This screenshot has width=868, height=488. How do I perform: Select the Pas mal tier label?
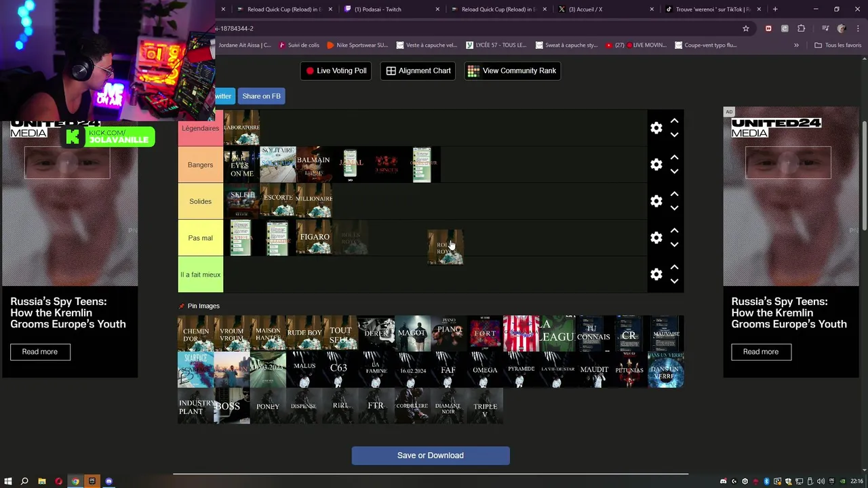pyautogui.click(x=200, y=238)
